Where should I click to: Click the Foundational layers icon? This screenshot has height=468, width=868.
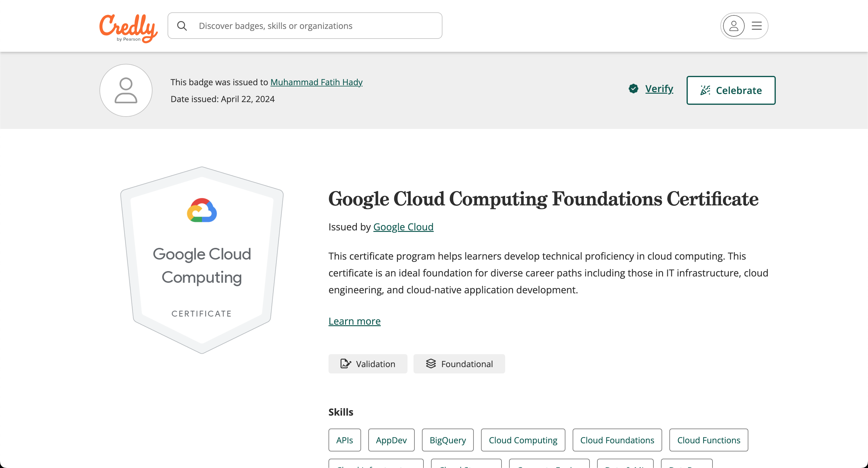[431, 363]
